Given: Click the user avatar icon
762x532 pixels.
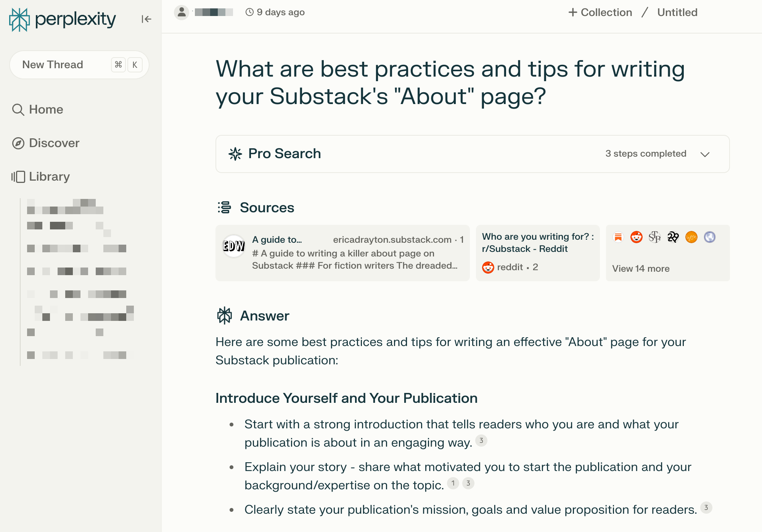Looking at the screenshot, I should pyautogui.click(x=182, y=12).
